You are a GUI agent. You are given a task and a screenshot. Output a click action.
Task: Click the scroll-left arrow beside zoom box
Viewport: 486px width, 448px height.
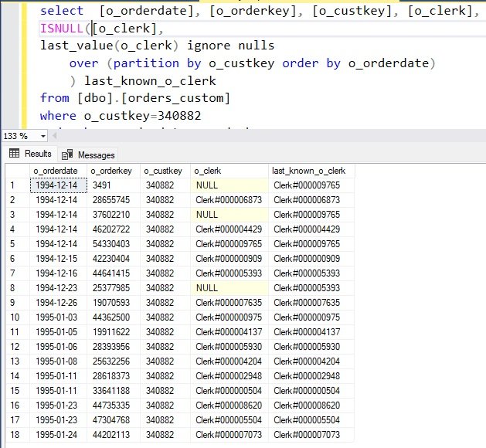(x=54, y=136)
